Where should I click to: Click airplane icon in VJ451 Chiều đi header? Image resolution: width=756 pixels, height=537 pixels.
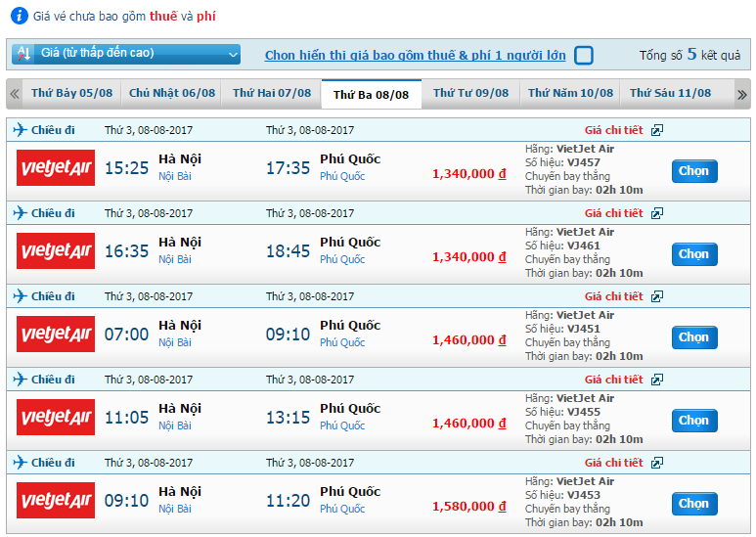click(x=20, y=296)
